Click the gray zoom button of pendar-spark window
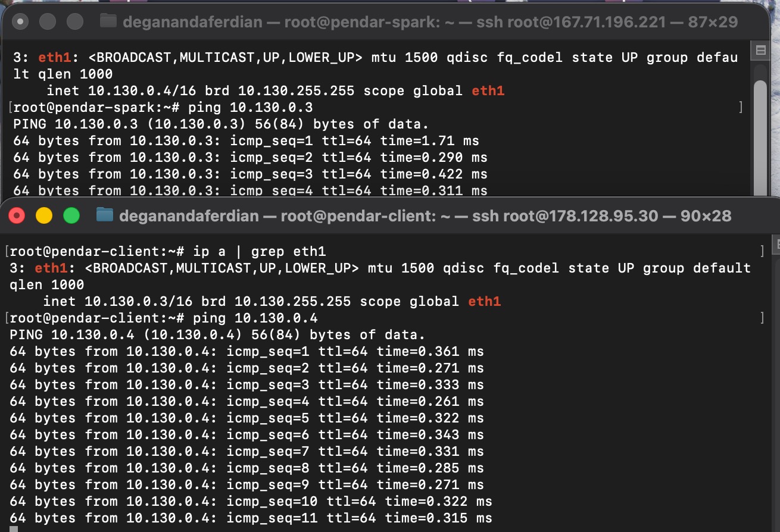 click(75, 22)
